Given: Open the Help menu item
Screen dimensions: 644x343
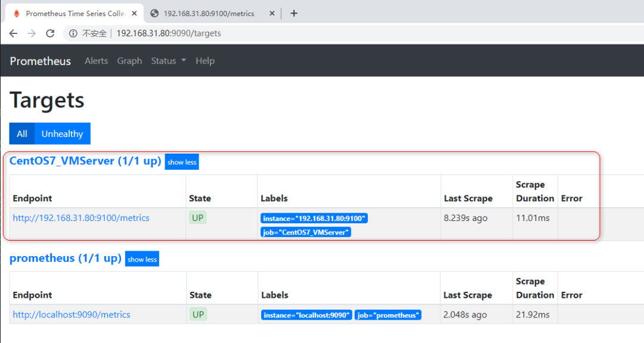Looking at the screenshot, I should [205, 61].
